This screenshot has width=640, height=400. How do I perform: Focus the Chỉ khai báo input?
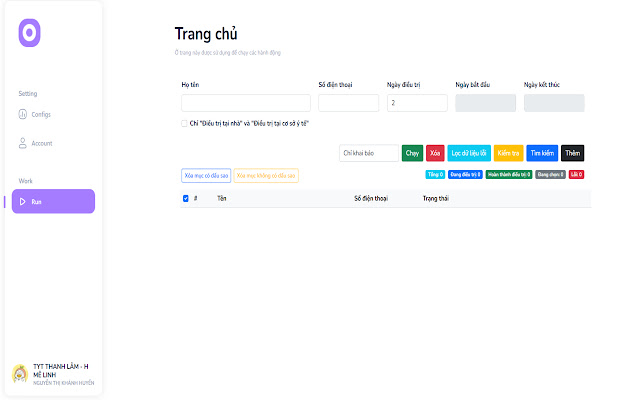tap(369, 153)
